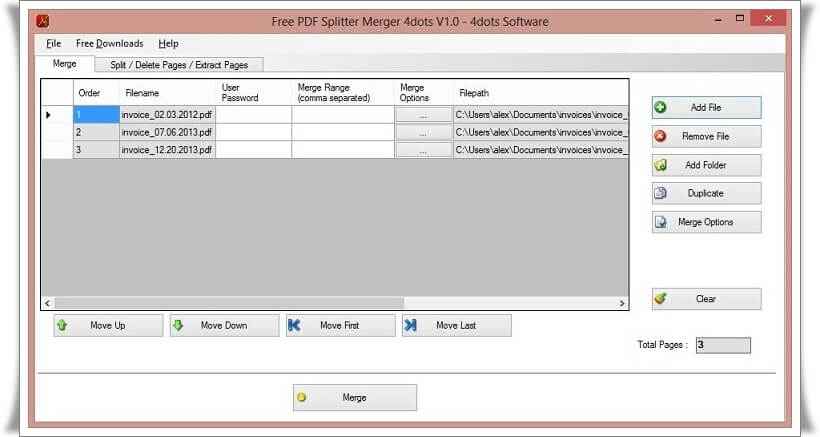Open the Free Downloads menu

coord(109,43)
